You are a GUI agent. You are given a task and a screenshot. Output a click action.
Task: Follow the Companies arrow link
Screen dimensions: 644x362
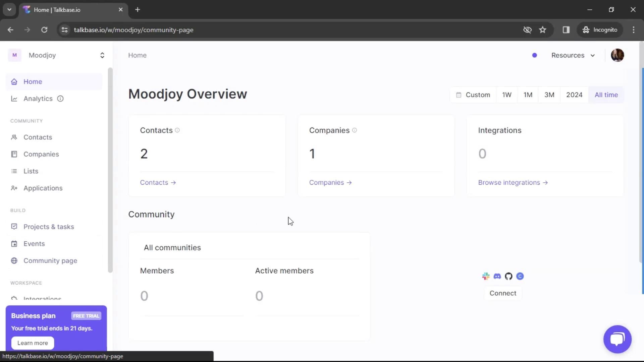click(330, 183)
